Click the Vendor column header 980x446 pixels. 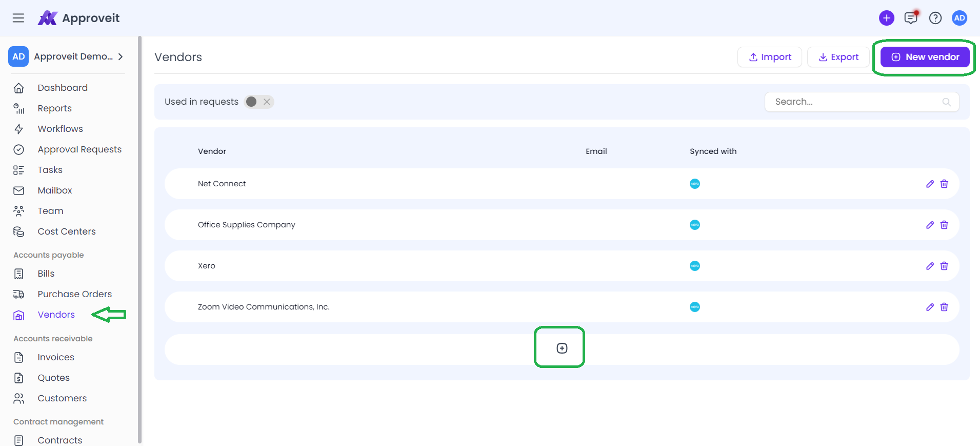[x=212, y=151]
